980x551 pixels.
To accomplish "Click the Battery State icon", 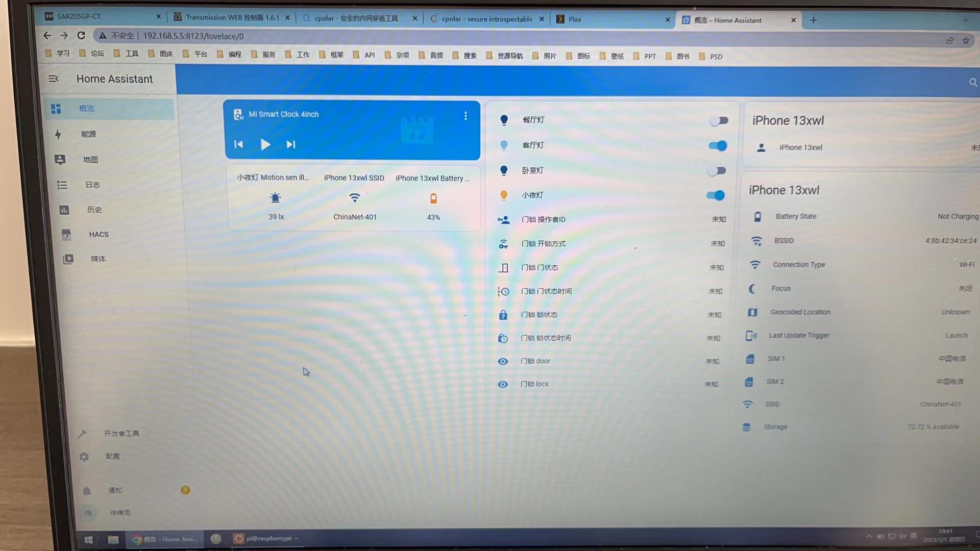I will 757,216.
